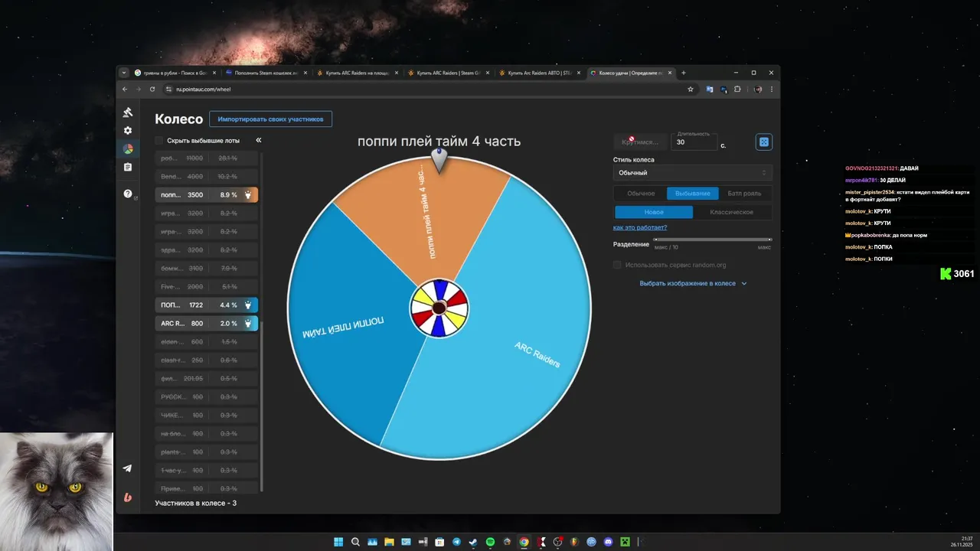Open Chrome extensions puzzle icon
Image resolution: width=980 pixels, height=551 pixels.
pos(737,89)
